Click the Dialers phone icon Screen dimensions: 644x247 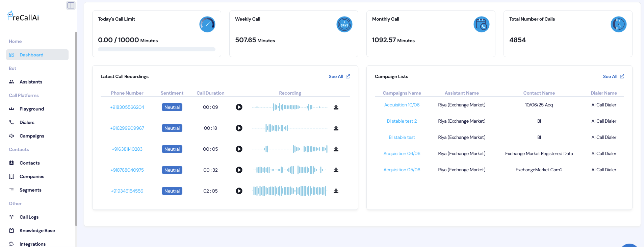(11, 122)
